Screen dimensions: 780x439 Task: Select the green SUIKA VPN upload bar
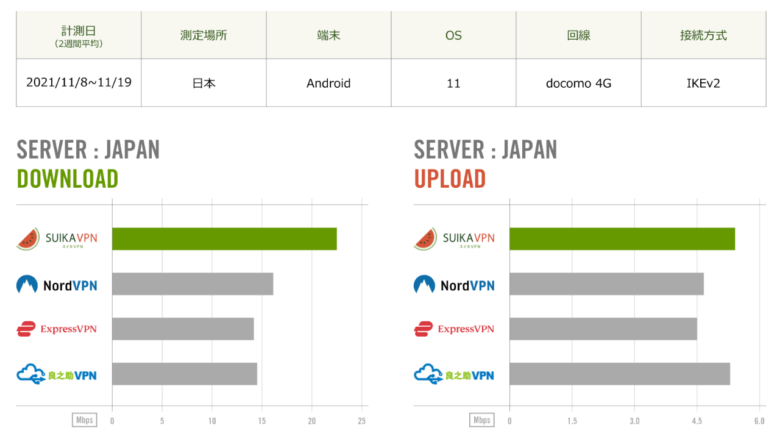click(x=622, y=239)
